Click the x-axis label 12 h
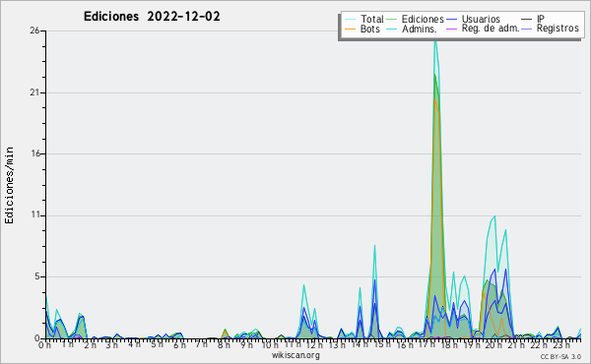591x364 pixels. (314, 345)
